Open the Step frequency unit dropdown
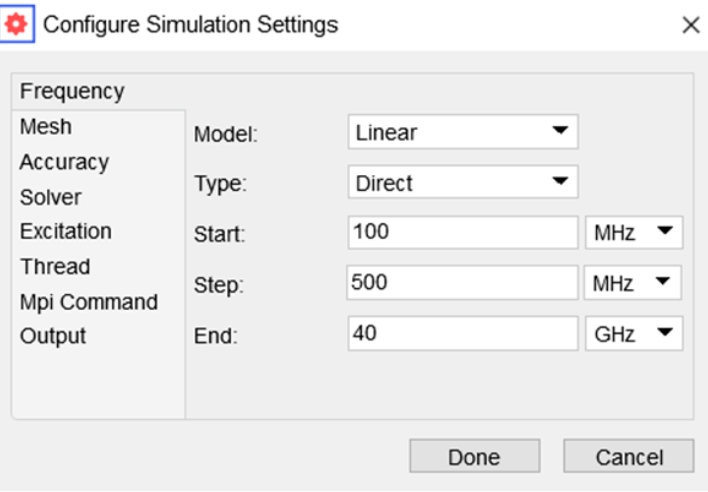 click(633, 283)
